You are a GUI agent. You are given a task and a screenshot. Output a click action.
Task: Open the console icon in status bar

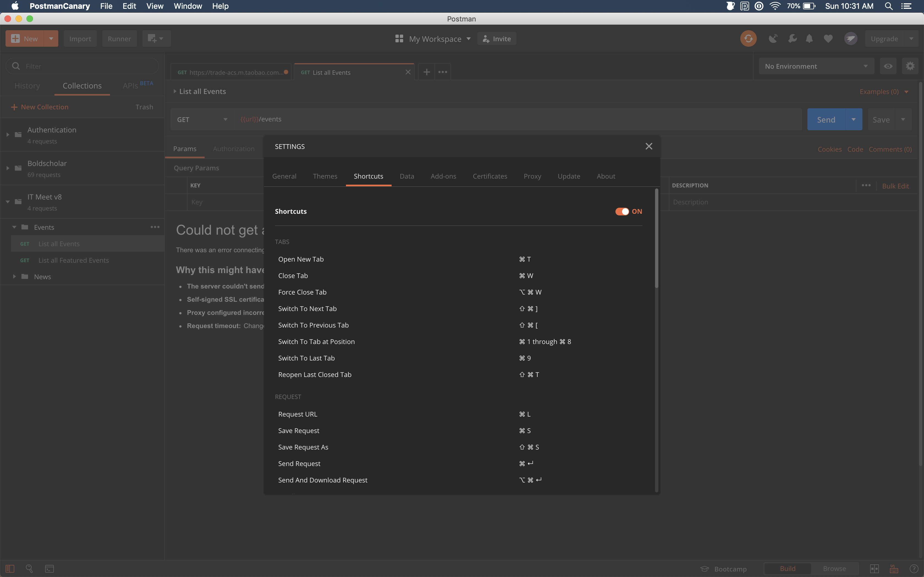pos(49,568)
